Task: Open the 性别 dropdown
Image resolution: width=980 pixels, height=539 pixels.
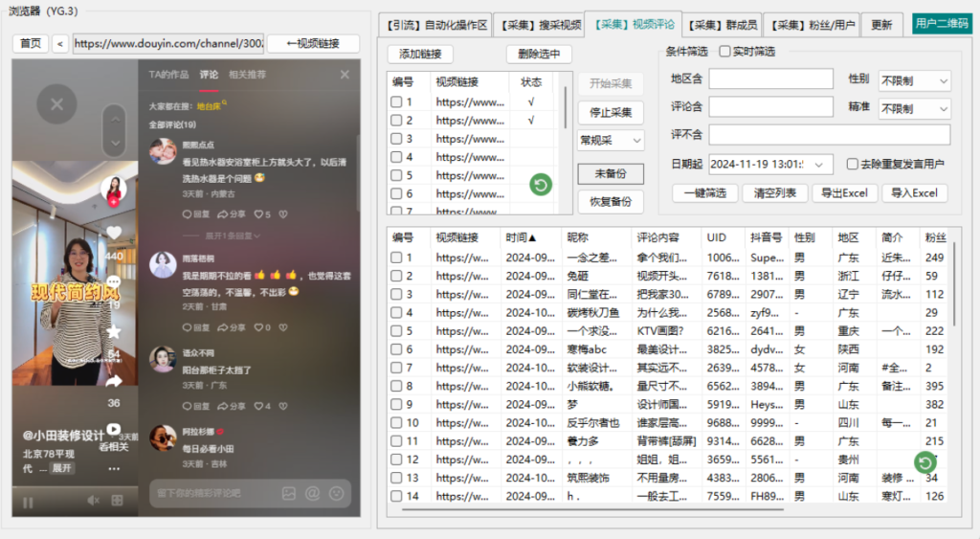Action: 914,81
